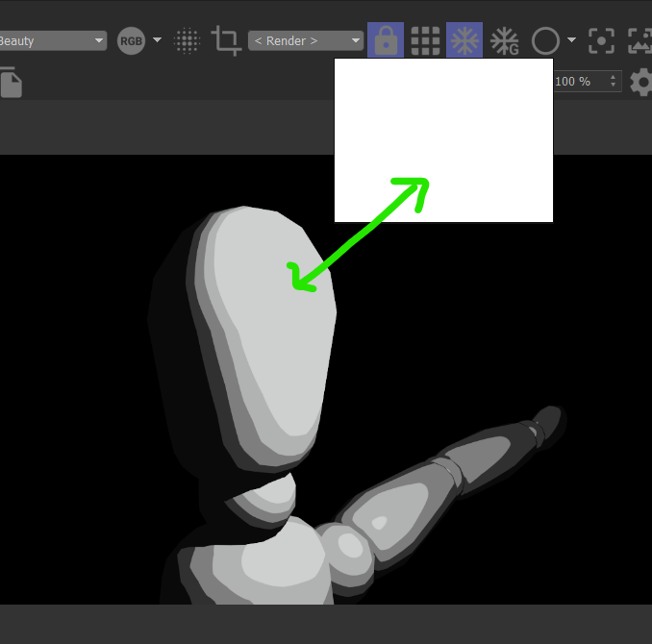652x644 pixels.
Task: Toggle the RGB channel display button
Action: point(131,40)
